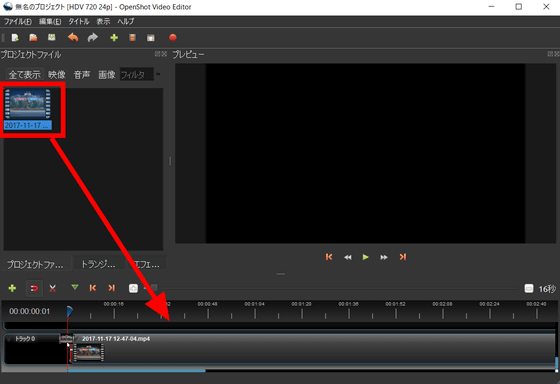The width and height of the screenshot is (560, 384).
Task: Filter project files by 音声
Action: (x=82, y=74)
